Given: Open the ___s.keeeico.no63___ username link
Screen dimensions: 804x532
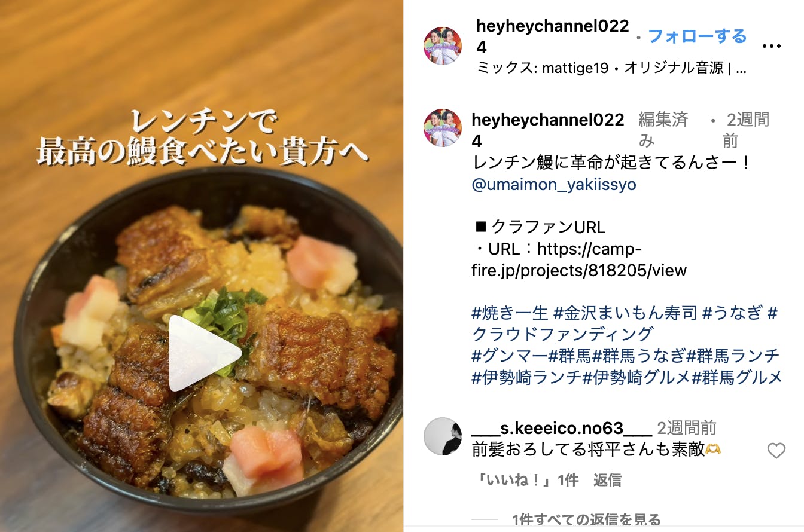Looking at the screenshot, I should tap(562, 428).
